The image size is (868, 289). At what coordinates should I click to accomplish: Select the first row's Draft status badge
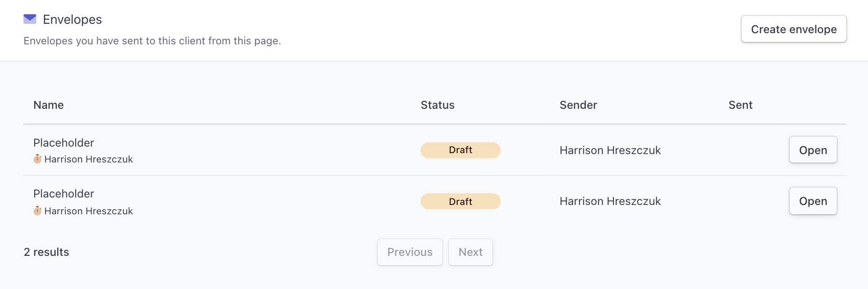pyautogui.click(x=460, y=150)
